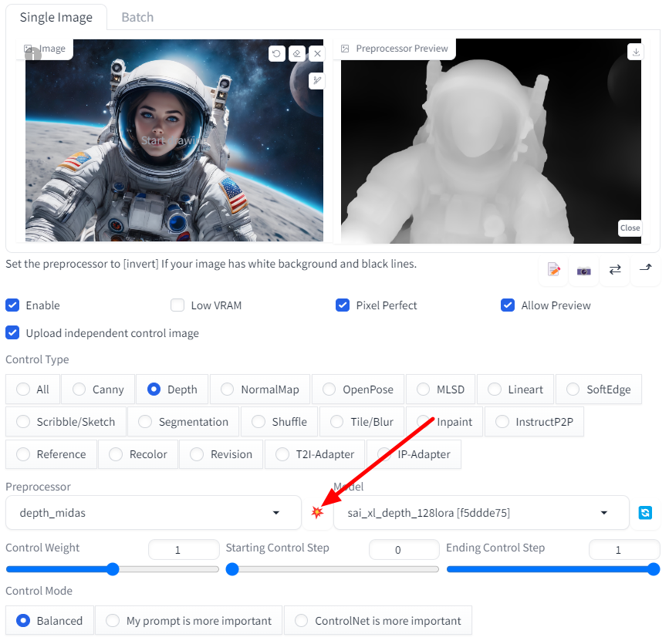This screenshot has height=644, width=669.
Task: Remove the uploaded image with the X icon
Action: click(317, 54)
